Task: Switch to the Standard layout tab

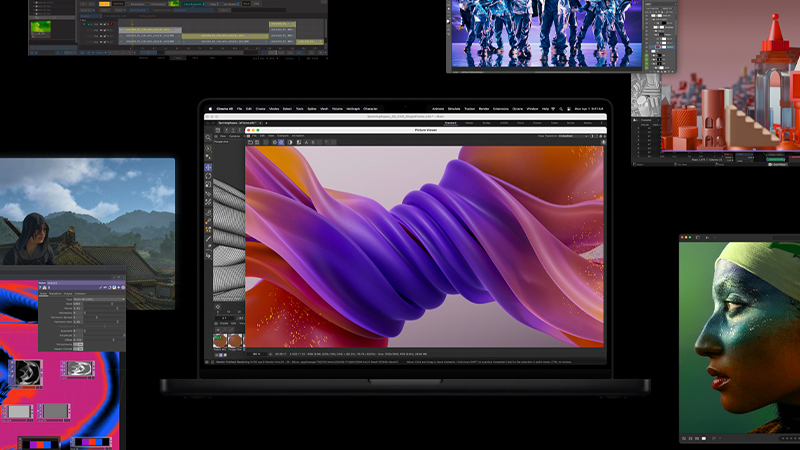Action: tap(451, 123)
